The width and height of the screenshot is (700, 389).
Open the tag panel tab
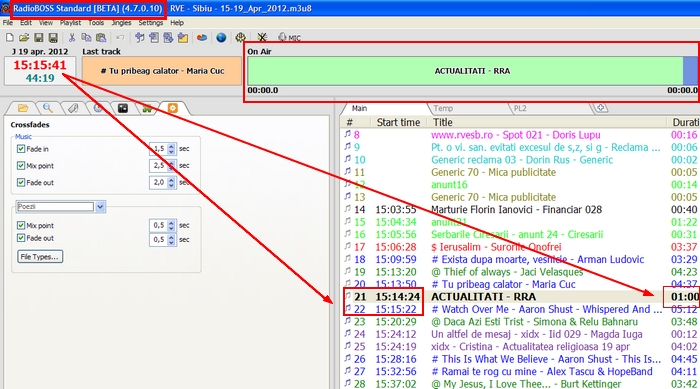pos(73,108)
